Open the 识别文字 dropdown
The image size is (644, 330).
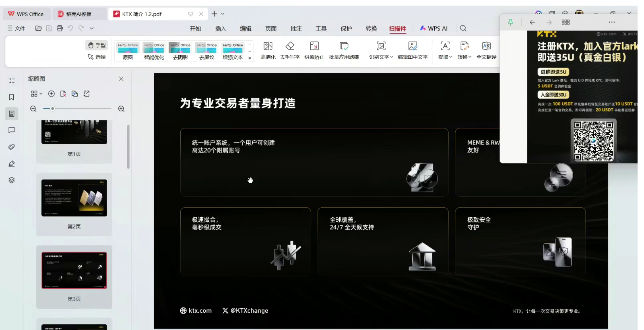(381, 51)
